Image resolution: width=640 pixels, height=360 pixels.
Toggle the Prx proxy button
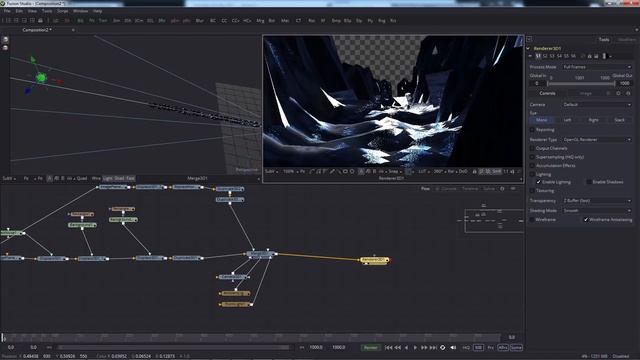click(491, 347)
